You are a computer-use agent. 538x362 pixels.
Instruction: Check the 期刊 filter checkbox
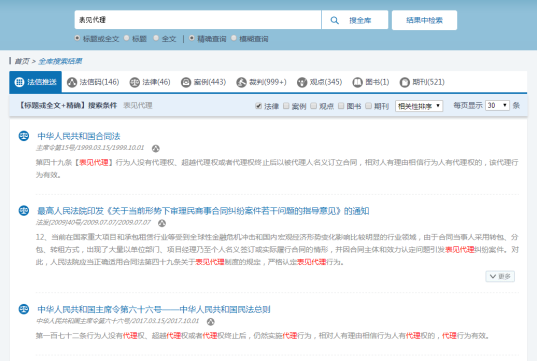click(369, 106)
